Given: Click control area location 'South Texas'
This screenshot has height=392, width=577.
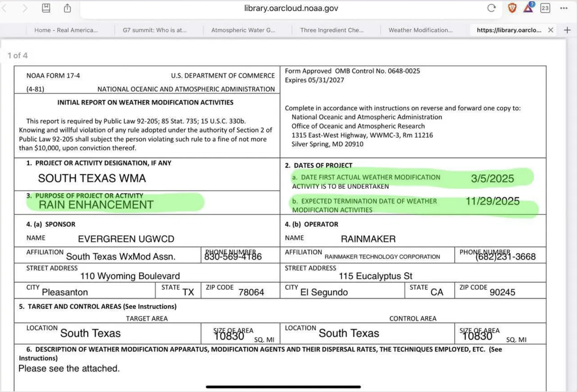Looking at the screenshot, I should coord(349,333).
